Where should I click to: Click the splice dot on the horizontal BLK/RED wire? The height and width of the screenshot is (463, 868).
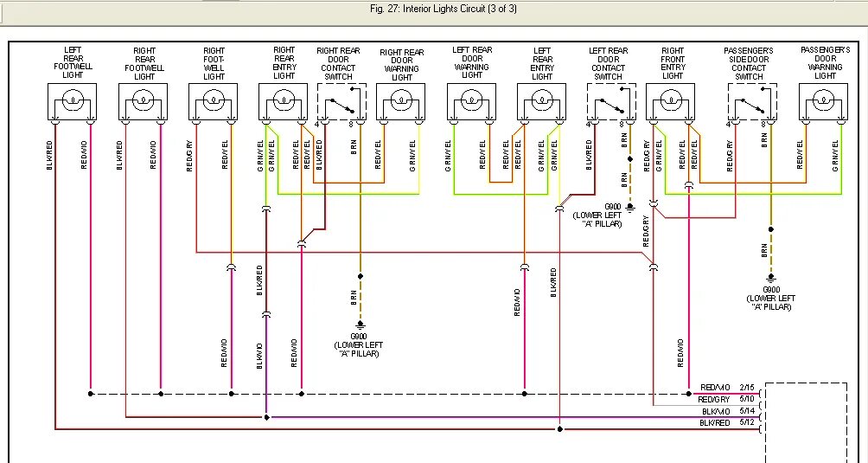pyautogui.click(x=559, y=429)
